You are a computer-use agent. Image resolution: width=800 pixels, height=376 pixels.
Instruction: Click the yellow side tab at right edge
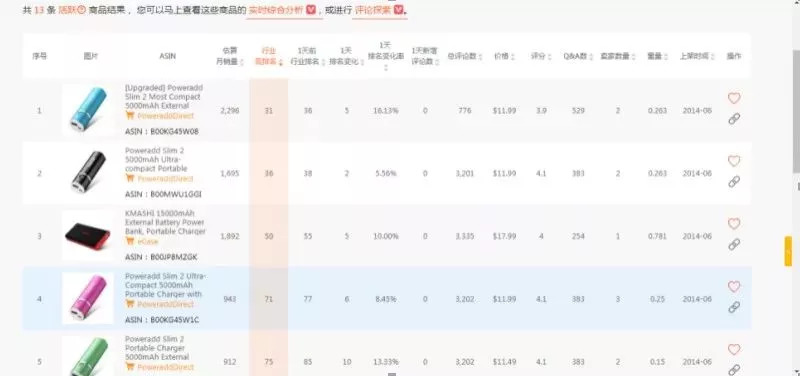point(788,251)
